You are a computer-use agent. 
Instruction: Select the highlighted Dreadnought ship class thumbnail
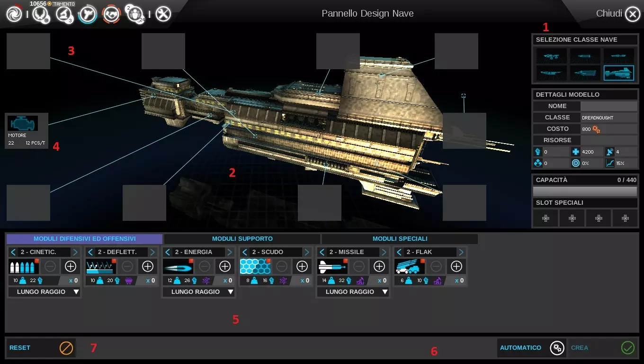pos(618,73)
